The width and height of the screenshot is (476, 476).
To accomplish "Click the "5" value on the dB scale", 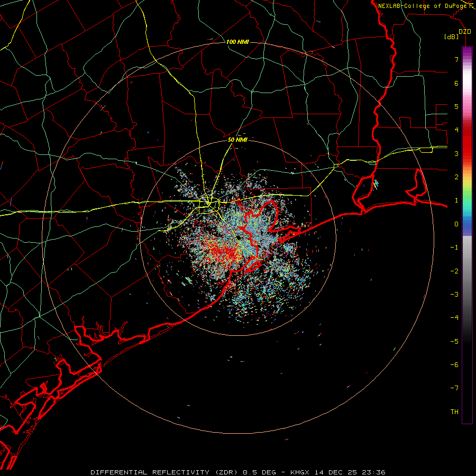I will [456, 106].
